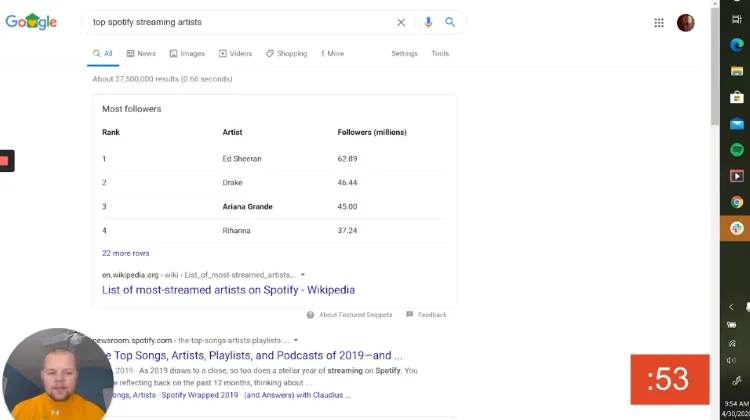Image resolution: width=750 pixels, height=420 pixels.
Task: Switch to the Shopping tab
Action: (x=287, y=54)
